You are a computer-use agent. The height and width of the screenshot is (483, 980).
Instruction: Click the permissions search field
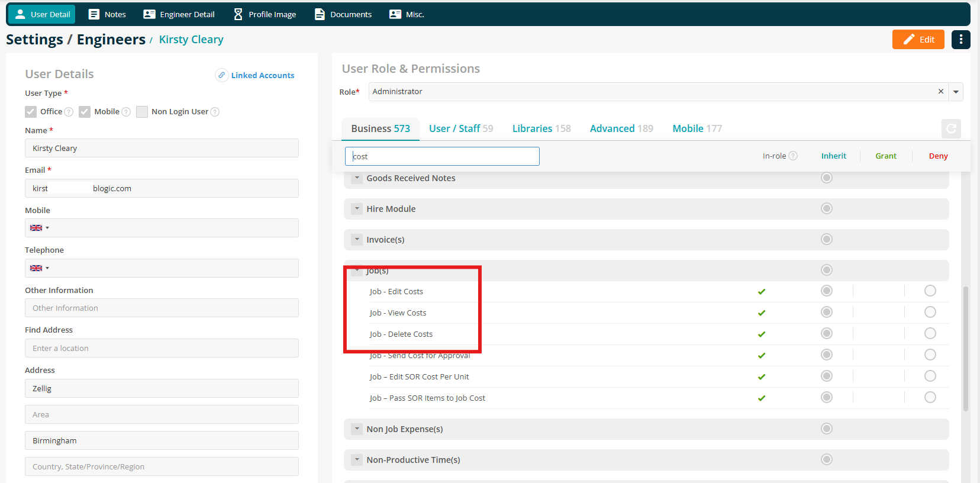coord(442,156)
